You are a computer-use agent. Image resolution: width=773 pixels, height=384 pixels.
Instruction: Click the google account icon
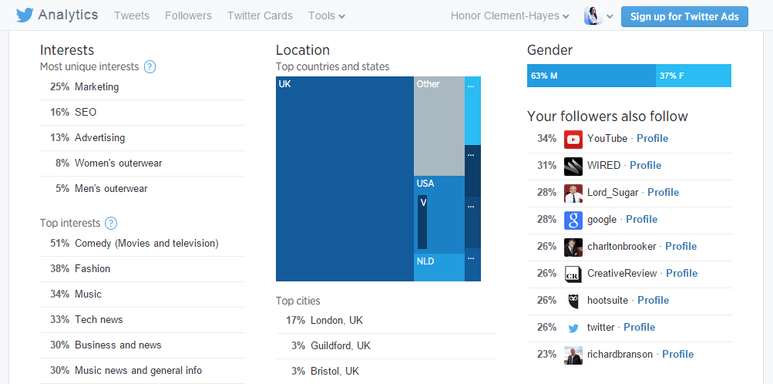coord(573,220)
